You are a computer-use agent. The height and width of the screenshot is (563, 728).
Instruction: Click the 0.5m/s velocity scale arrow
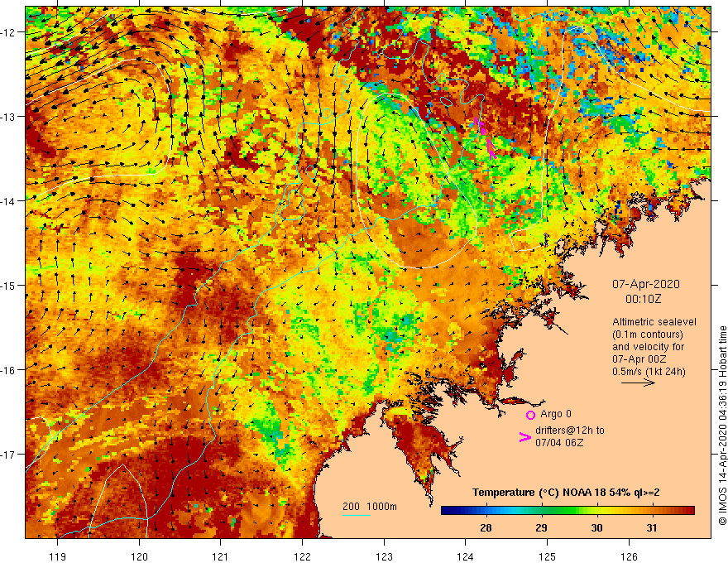coord(638,383)
